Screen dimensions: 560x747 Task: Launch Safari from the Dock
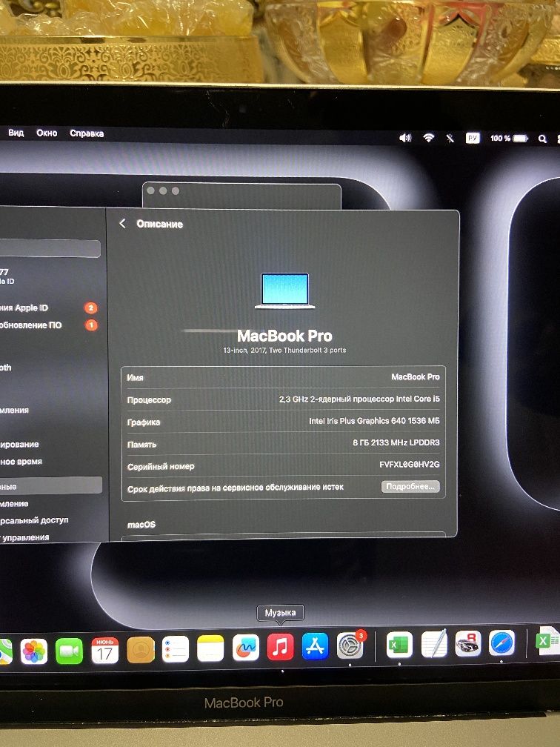tap(502, 643)
